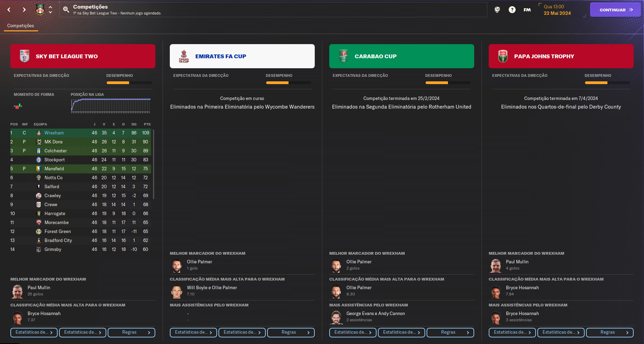Click the Harrogate badge

(x=39, y=214)
